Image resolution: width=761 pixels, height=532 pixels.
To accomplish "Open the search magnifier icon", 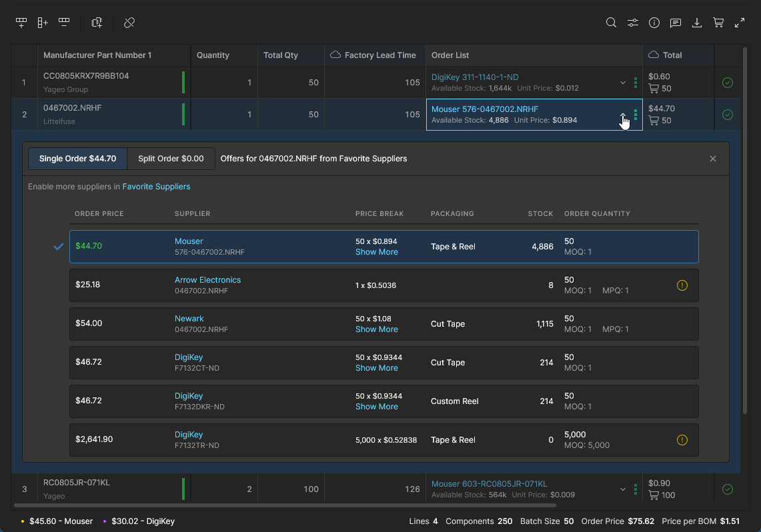I will (x=611, y=23).
